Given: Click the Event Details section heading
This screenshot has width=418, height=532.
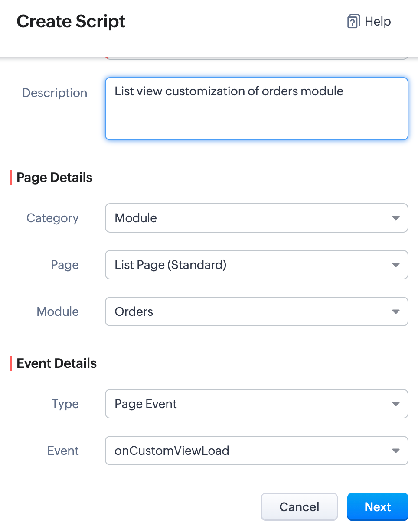Looking at the screenshot, I should (x=57, y=363).
